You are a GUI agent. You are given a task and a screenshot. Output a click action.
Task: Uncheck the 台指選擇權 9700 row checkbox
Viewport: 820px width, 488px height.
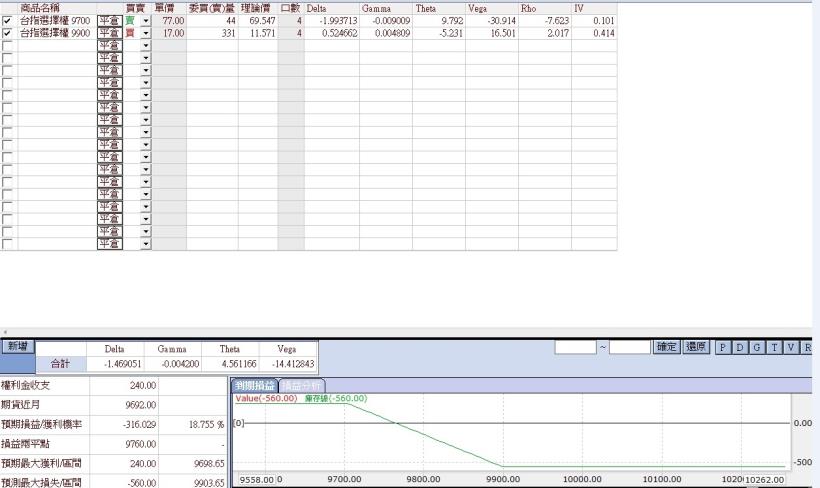click(x=8, y=20)
